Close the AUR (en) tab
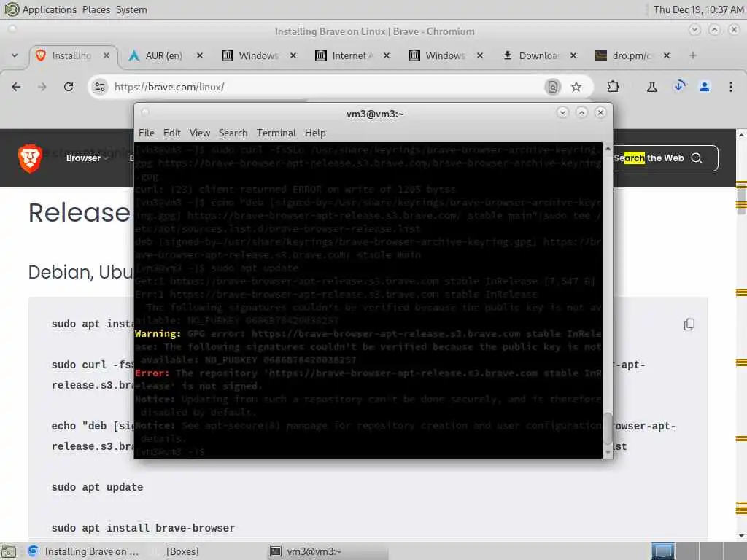 200,55
